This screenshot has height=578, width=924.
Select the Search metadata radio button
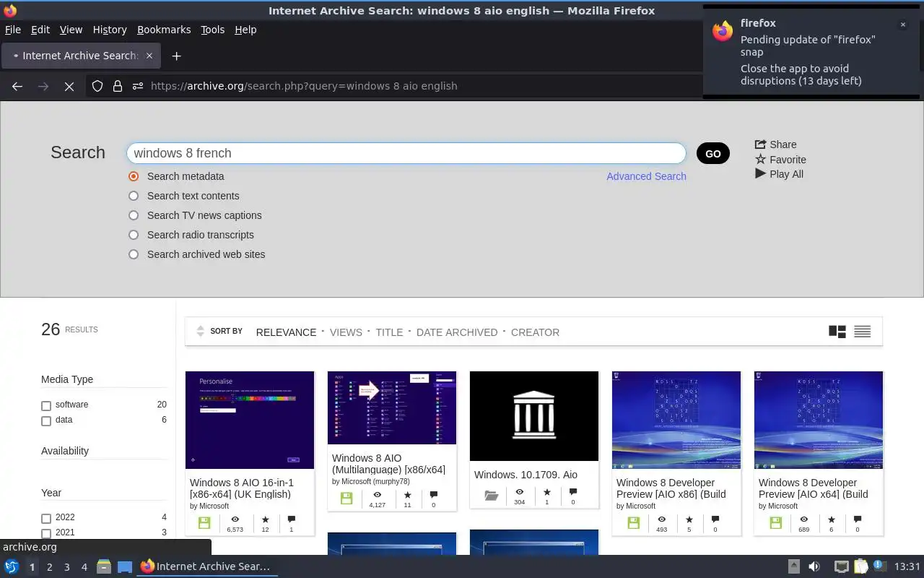pos(134,176)
